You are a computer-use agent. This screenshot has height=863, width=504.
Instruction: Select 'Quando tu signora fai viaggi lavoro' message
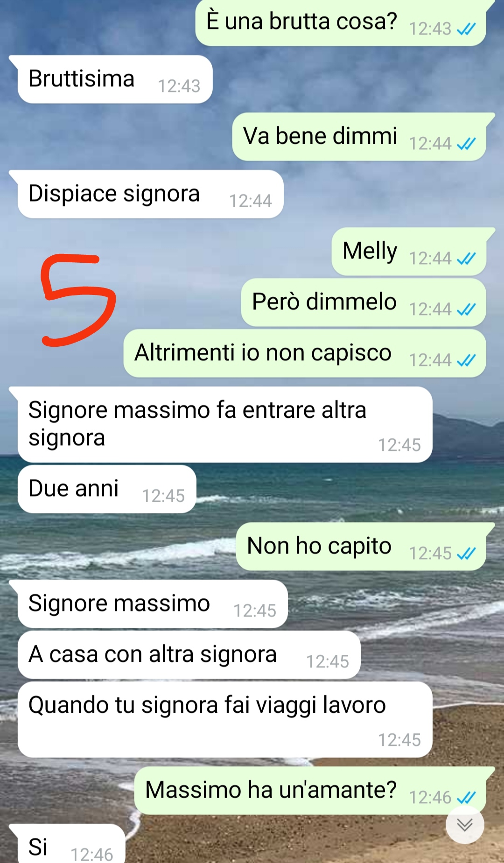pyautogui.click(x=225, y=720)
